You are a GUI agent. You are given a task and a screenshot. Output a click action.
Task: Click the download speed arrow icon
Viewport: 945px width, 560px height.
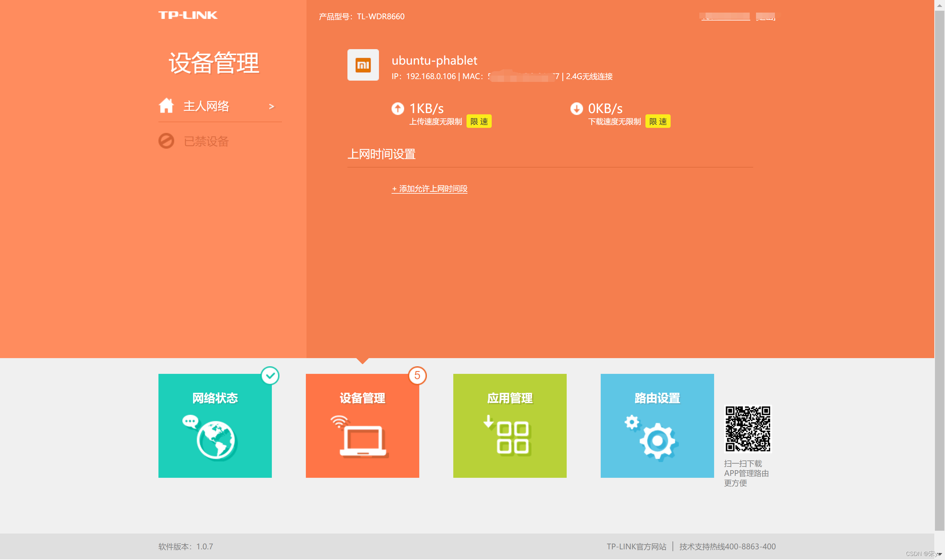pyautogui.click(x=576, y=109)
